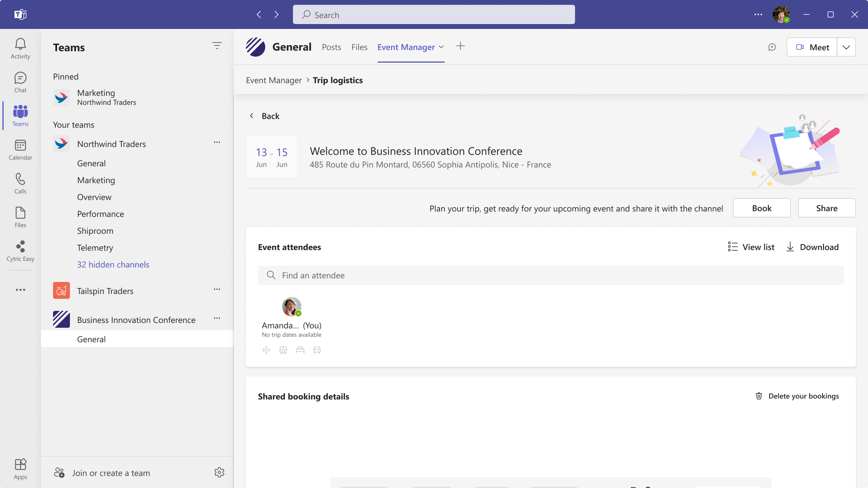Open channel conversation icon beside Meet

[772, 47]
